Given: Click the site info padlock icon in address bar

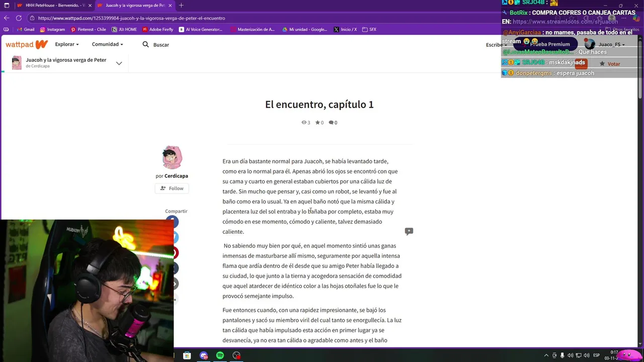Looking at the screenshot, I should click(32, 18).
